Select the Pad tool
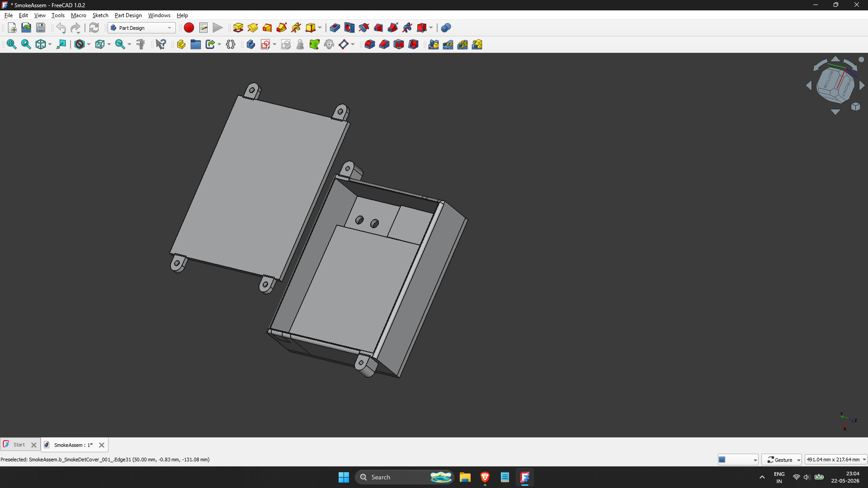The height and width of the screenshot is (488, 868). click(x=238, y=28)
